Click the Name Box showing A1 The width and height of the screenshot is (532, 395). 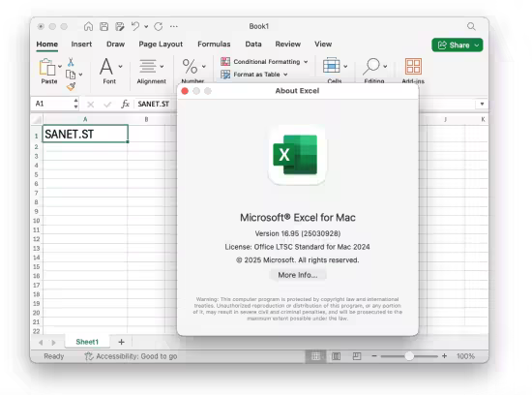click(x=52, y=104)
